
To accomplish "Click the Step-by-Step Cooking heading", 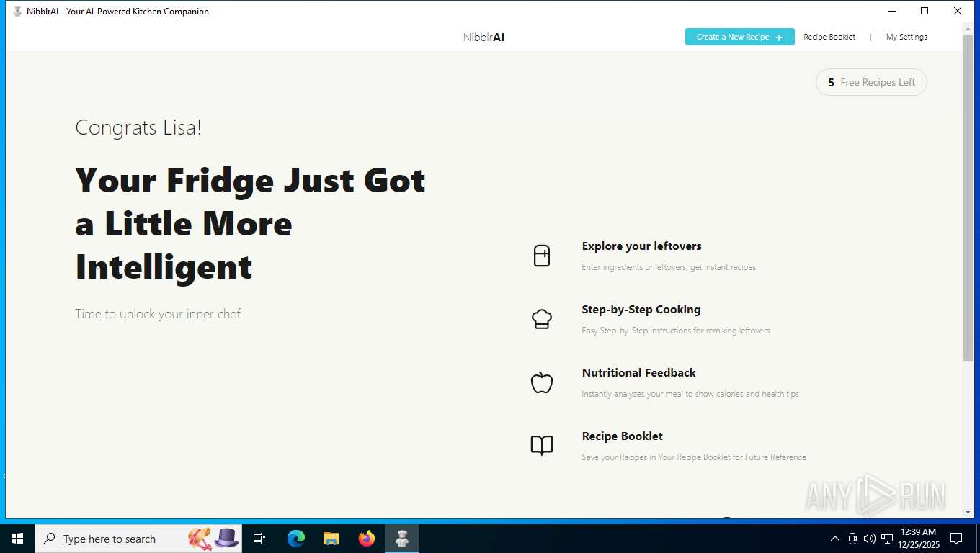I will tap(641, 310).
